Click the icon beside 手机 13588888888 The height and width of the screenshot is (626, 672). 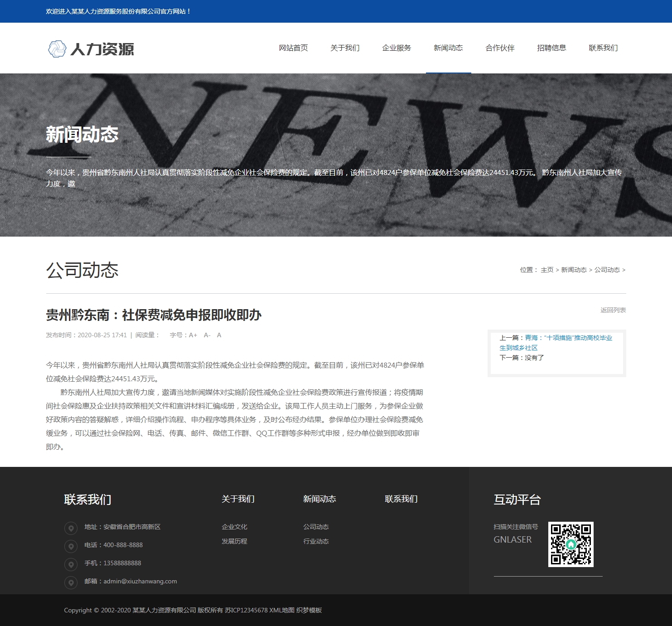pos(71,564)
